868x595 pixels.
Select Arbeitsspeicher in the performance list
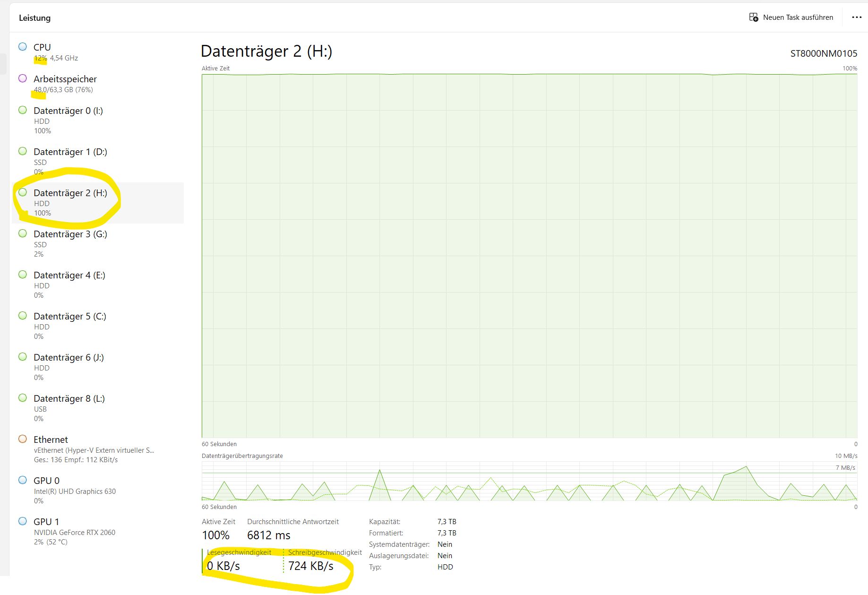(x=98, y=84)
